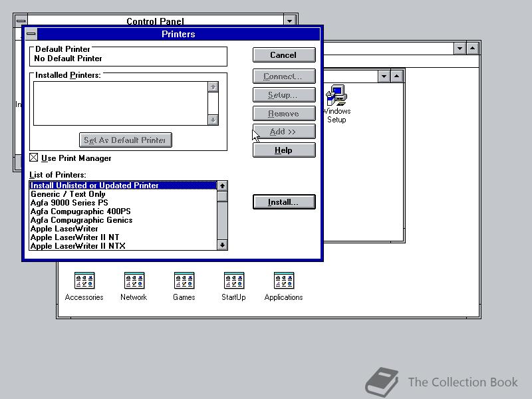Open the StartUp program group icon

(x=233, y=279)
